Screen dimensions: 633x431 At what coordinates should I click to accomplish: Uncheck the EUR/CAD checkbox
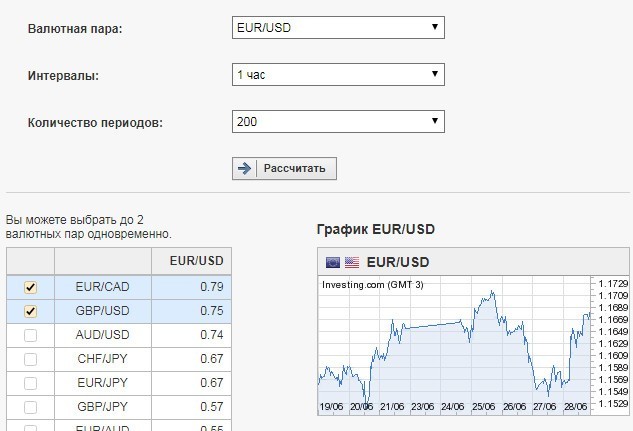click(30, 287)
